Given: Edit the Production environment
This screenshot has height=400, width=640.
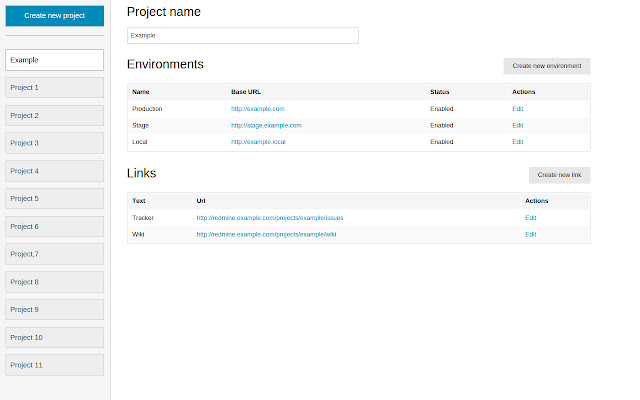Looking at the screenshot, I should click(x=518, y=109).
